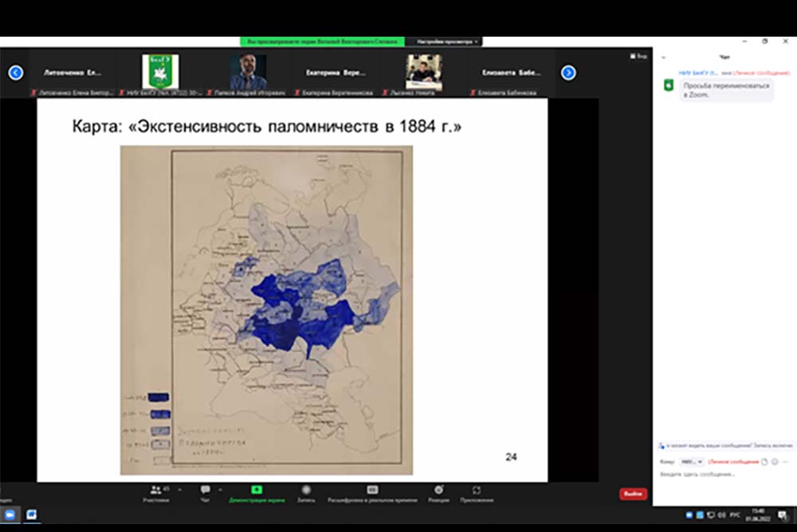Image resolution: width=797 pixels, height=532 pixels.
Task: Click the red Leave button
Action: click(633, 494)
